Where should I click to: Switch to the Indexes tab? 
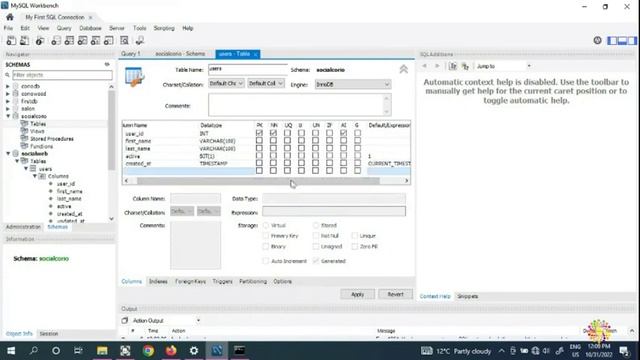tap(158, 281)
